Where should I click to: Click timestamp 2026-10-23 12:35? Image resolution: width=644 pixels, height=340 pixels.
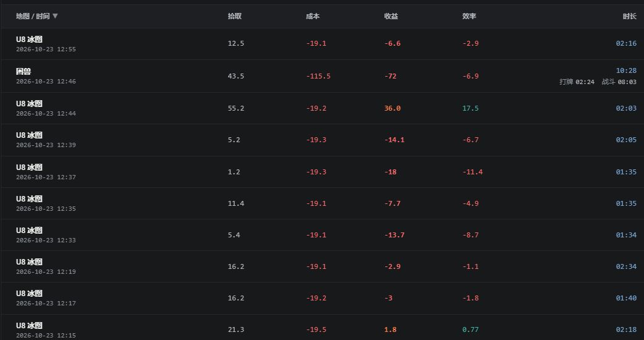[46, 208]
